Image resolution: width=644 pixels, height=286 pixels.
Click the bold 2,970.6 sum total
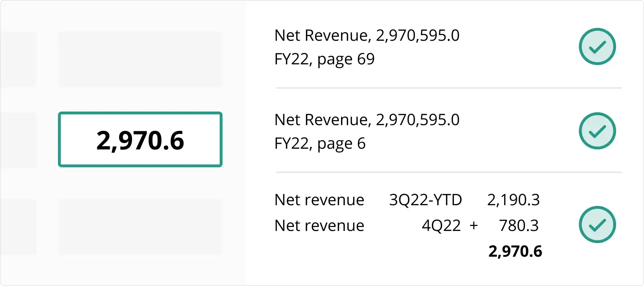pyautogui.click(x=515, y=251)
